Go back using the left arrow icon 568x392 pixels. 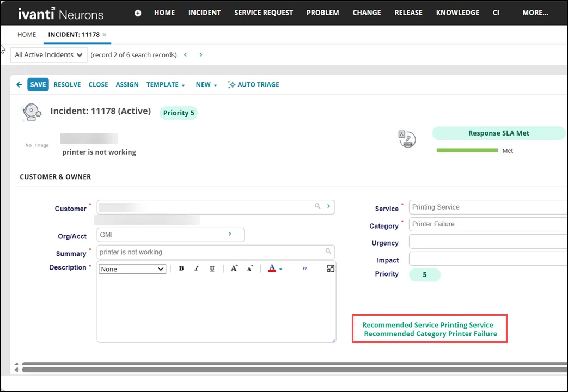tap(19, 84)
